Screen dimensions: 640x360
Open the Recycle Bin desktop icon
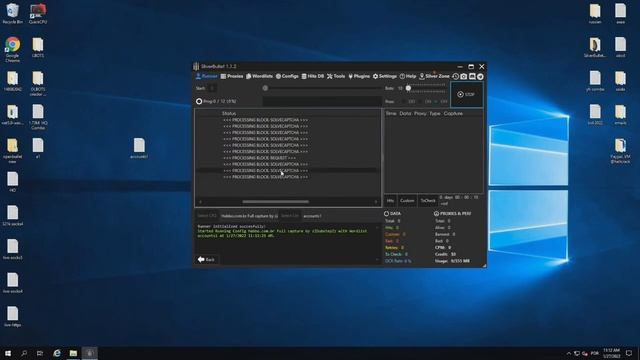[x=12, y=13]
